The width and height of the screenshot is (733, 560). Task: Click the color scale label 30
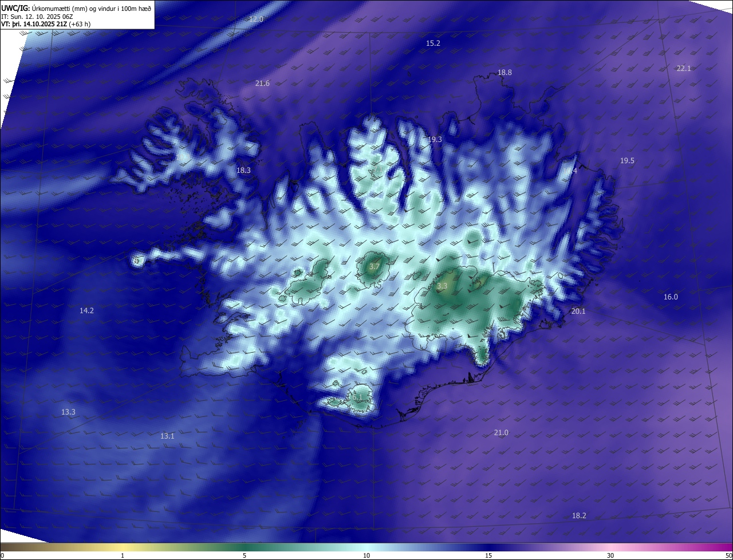click(610, 555)
